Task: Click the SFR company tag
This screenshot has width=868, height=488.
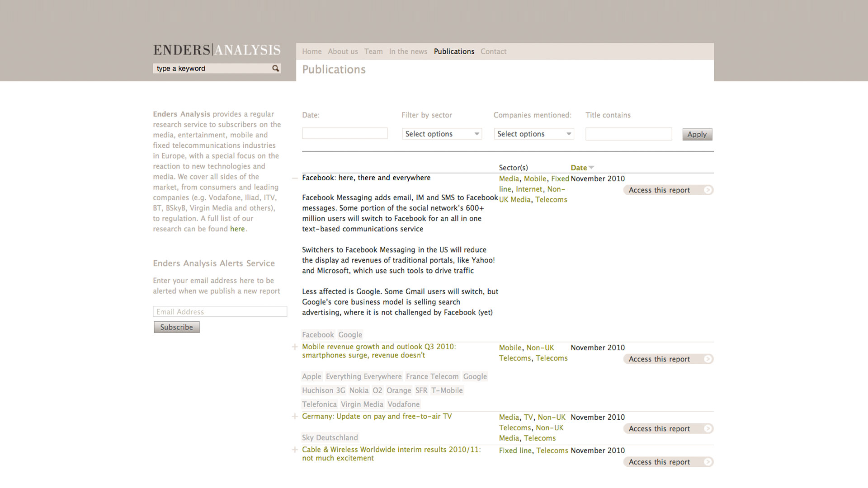Action: click(421, 391)
